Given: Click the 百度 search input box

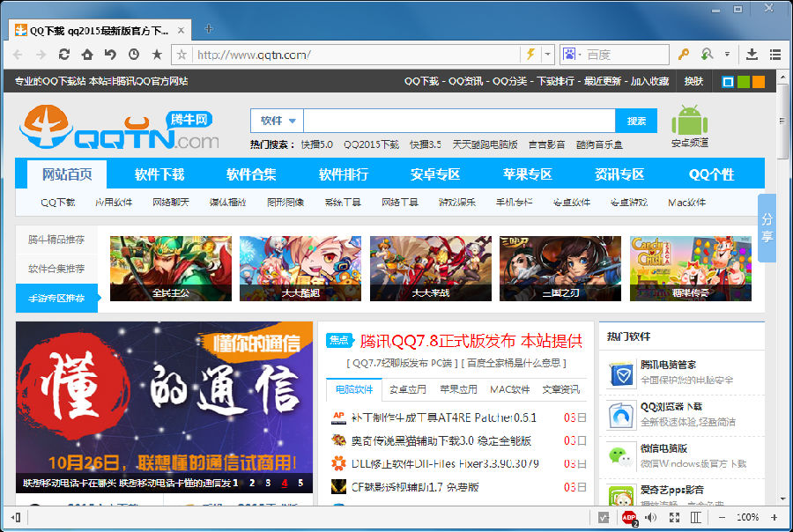Looking at the screenshot, I should coord(626,54).
